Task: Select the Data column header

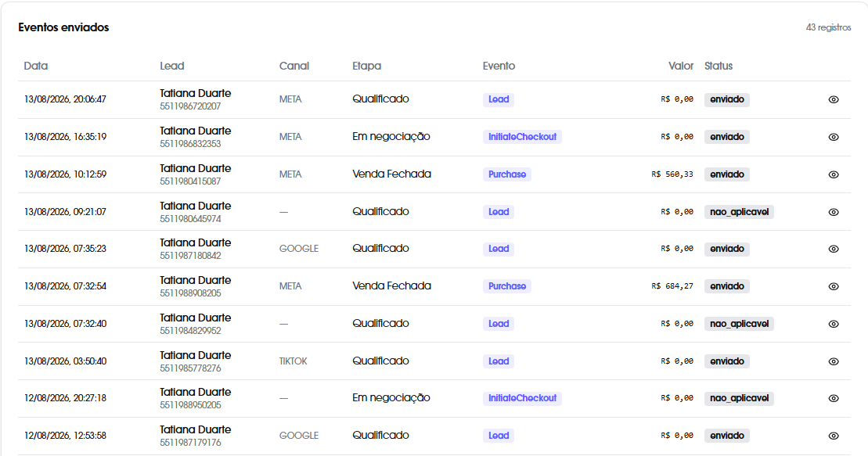Action: [36, 66]
